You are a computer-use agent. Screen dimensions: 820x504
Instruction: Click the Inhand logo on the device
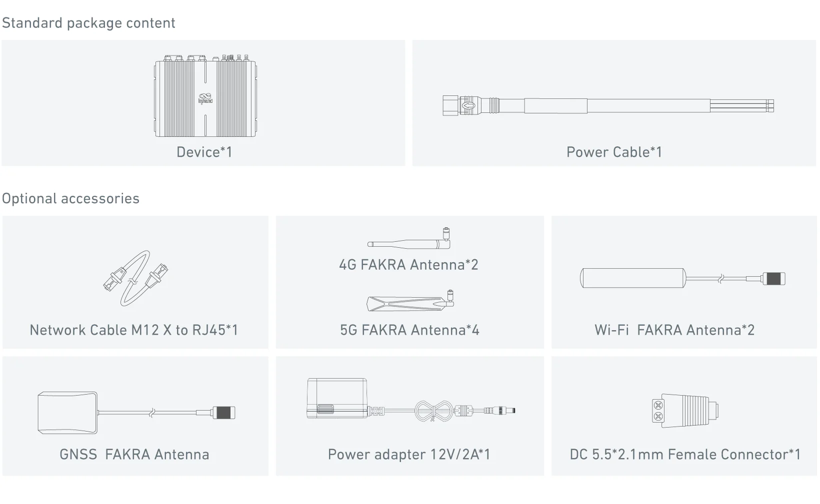pyautogui.click(x=205, y=98)
